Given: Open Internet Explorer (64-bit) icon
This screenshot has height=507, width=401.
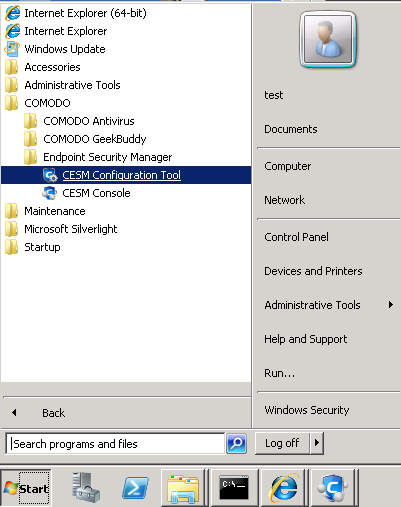Looking at the screenshot, I should (x=13, y=13).
